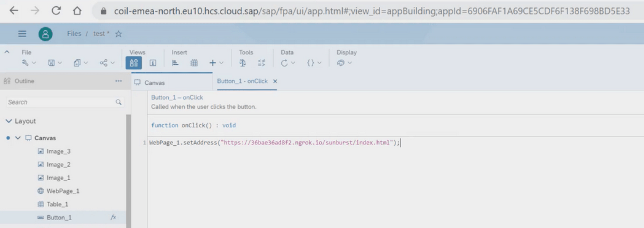Click the Insert chart icon

tap(175, 63)
